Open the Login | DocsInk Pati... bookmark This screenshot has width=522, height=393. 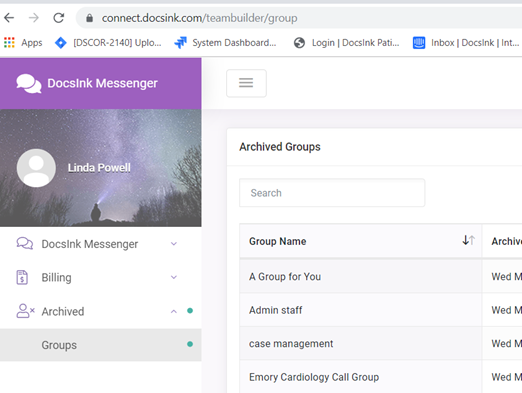pos(346,43)
